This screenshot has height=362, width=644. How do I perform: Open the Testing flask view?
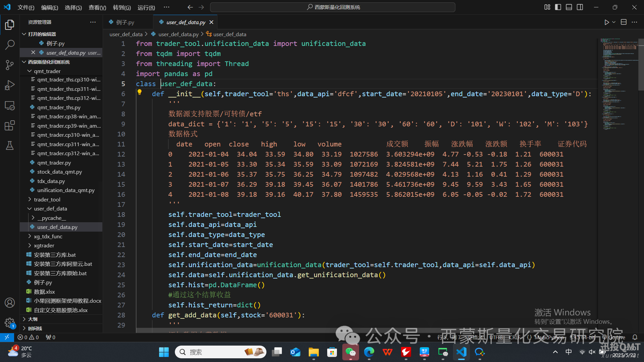pos(10,145)
